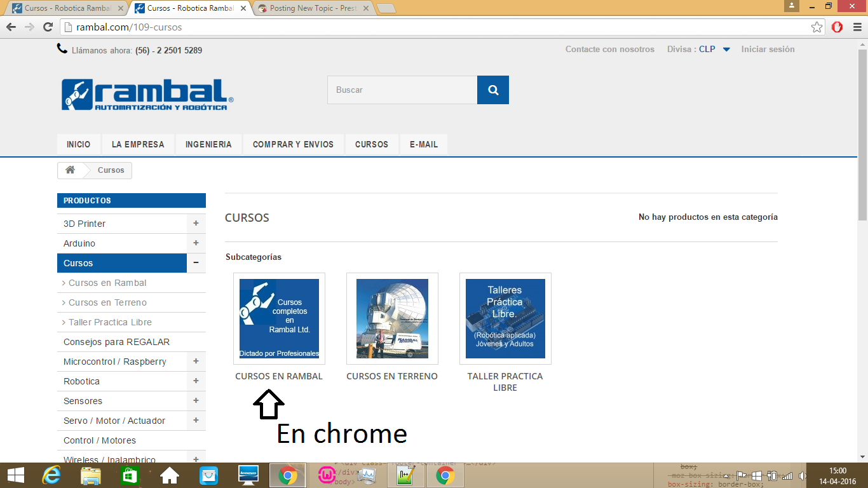Open File Explorer from the taskbar

tap(91, 475)
